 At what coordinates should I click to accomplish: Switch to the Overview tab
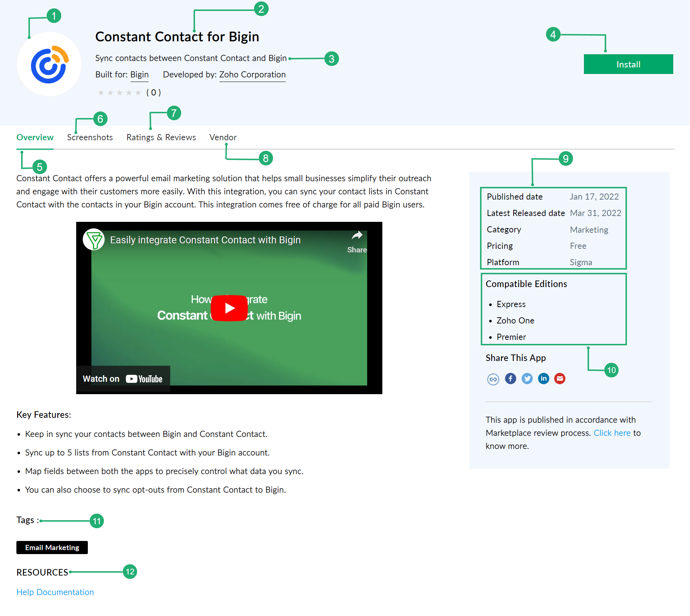35,138
